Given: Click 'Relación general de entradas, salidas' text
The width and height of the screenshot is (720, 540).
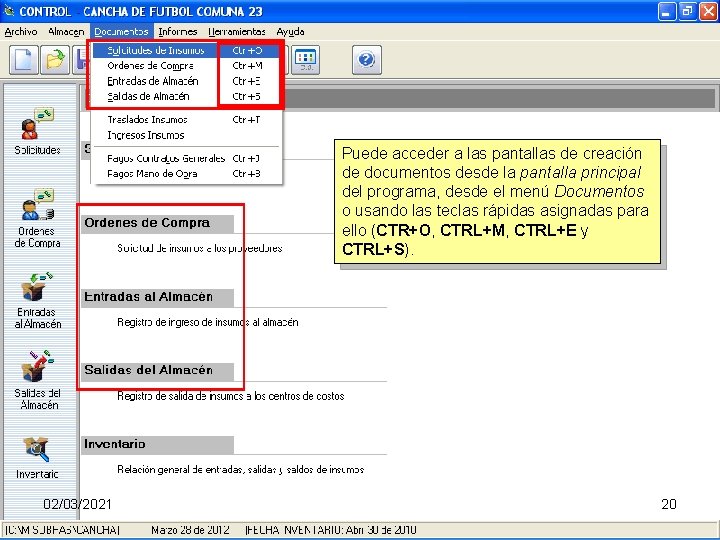Looking at the screenshot, I should 241,470.
